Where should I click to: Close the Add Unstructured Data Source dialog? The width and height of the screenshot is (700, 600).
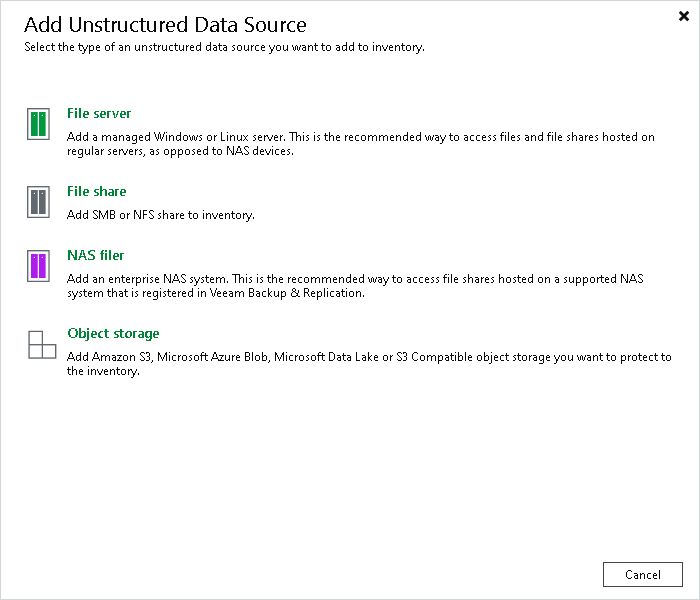tap(684, 16)
